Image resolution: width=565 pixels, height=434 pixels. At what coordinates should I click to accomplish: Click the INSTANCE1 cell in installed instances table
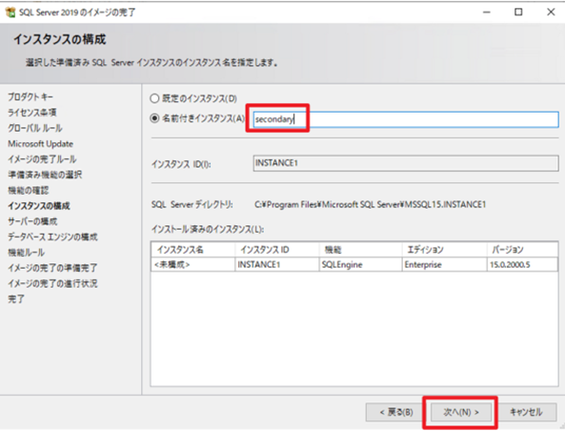(277, 265)
